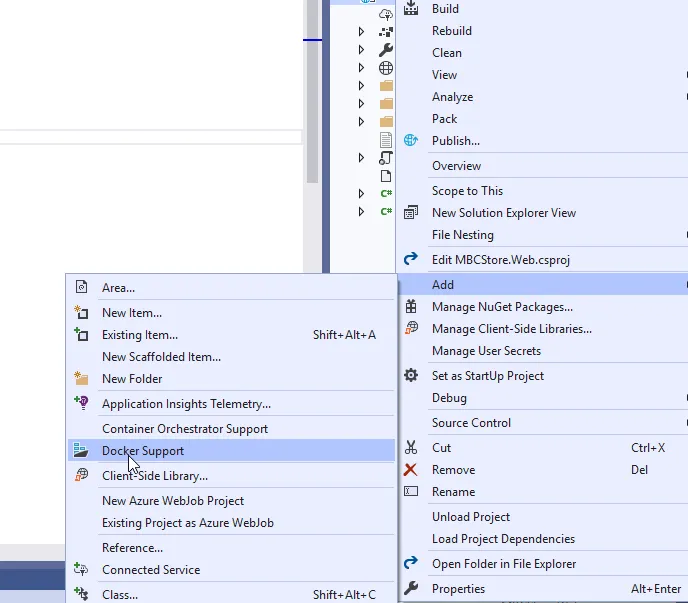Image resolution: width=688 pixels, height=603 pixels.
Task: Click the red Remove X icon
Action: tap(411, 470)
